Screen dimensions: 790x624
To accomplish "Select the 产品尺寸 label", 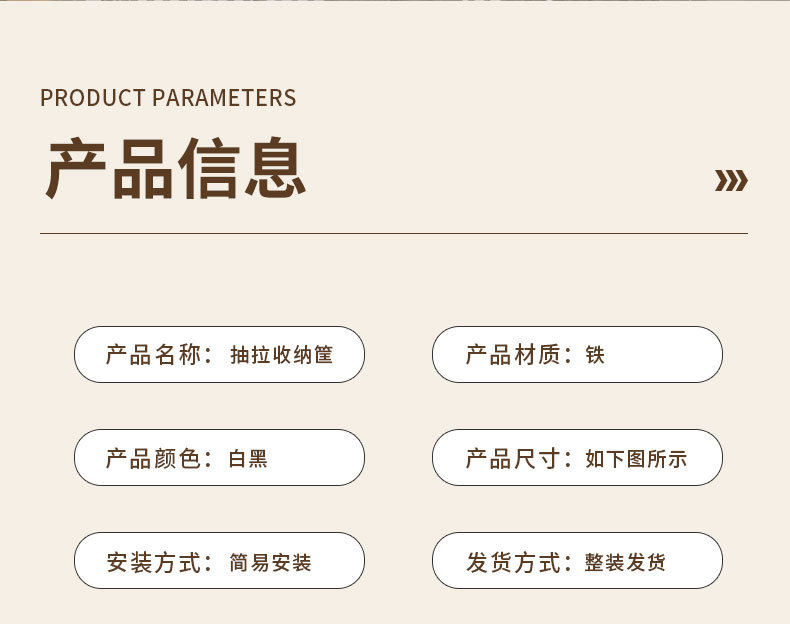I will (515, 459).
